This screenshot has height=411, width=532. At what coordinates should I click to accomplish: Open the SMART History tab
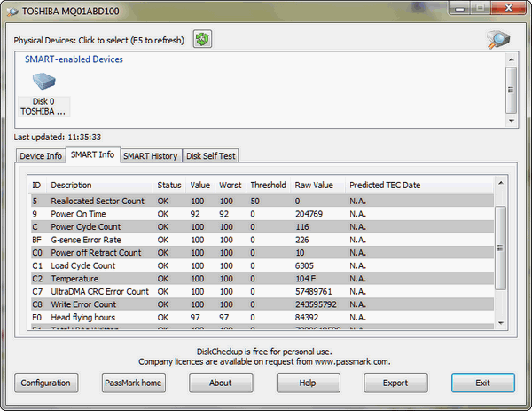pyautogui.click(x=151, y=156)
